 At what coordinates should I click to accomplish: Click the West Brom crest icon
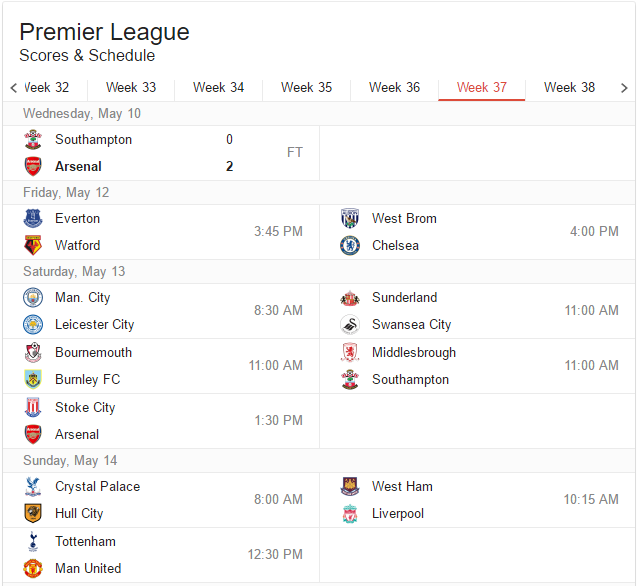[350, 219]
